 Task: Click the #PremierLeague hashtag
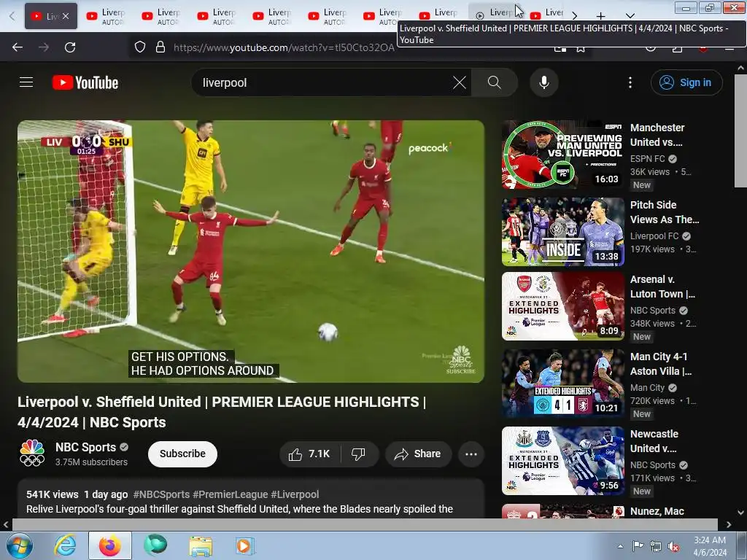point(230,494)
